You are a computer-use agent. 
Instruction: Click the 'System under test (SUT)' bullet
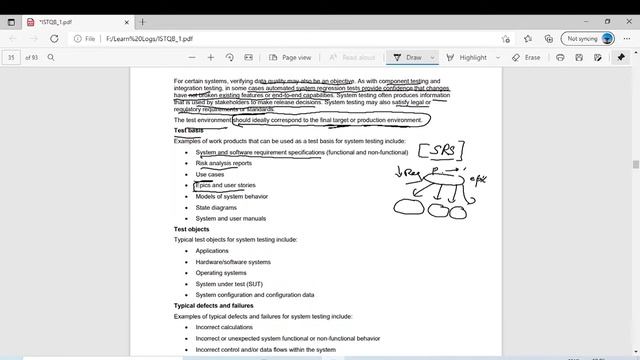(x=229, y=284)
